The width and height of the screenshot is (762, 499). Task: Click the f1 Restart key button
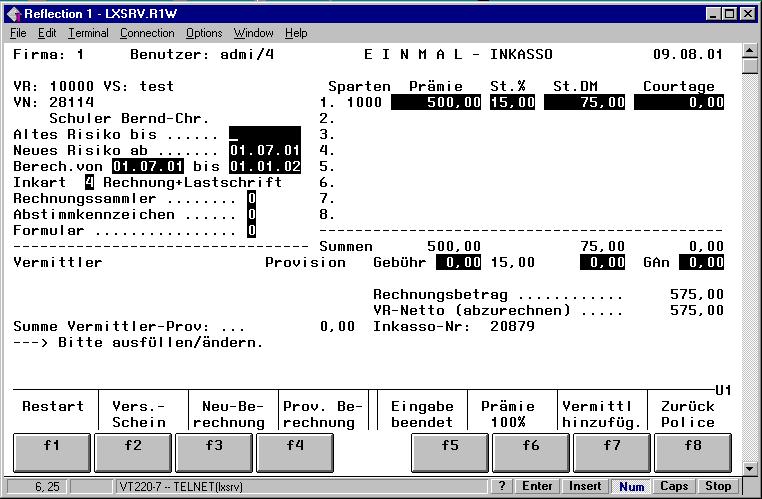pyautogui.click(x=52, y=453)
